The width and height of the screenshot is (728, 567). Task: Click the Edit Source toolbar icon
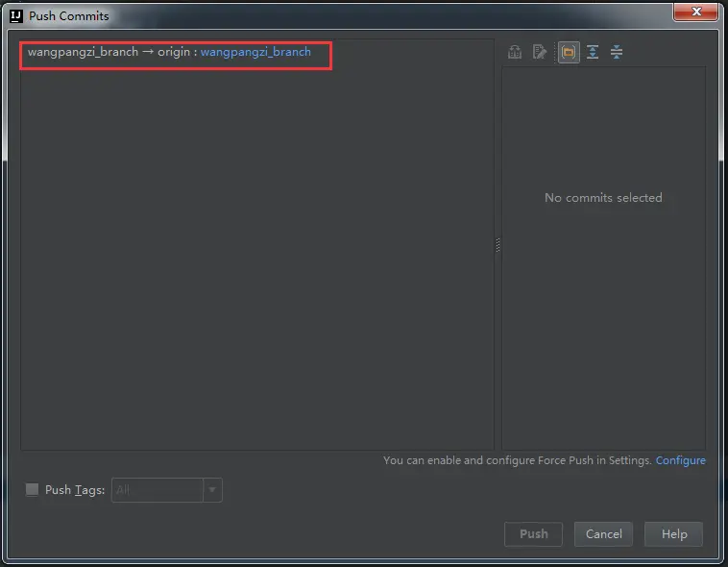coord(539,52)
